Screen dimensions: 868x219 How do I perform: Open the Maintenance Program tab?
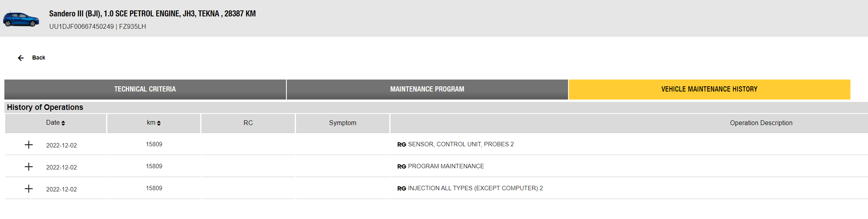coord(427,89)
